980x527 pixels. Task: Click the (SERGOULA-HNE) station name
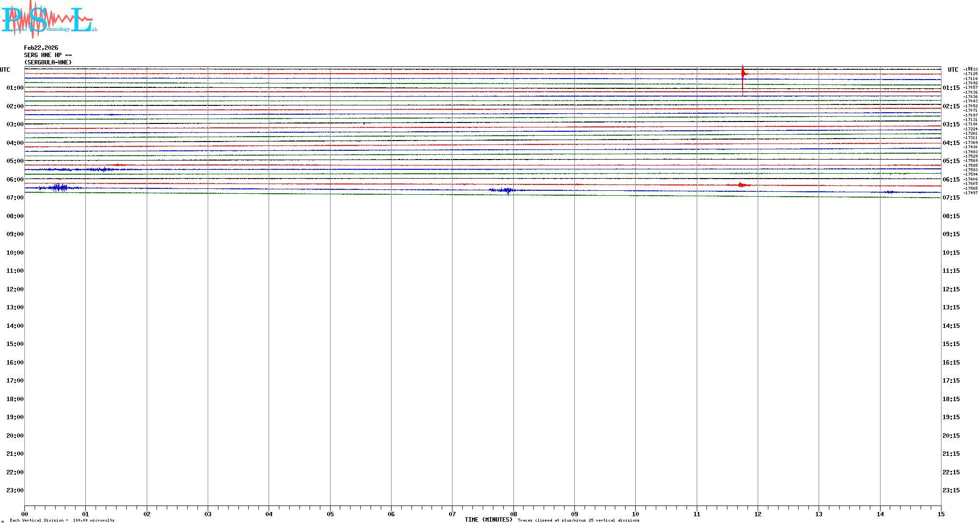[x=48, y=62]
